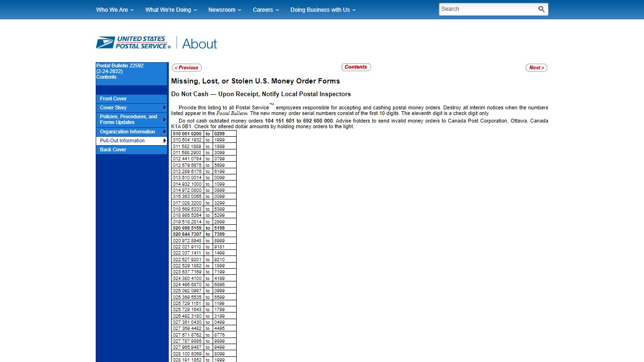Screen dimensions: 644x362
Task: Click serial number 025 729 1151
Action: (x=187, y=304)
